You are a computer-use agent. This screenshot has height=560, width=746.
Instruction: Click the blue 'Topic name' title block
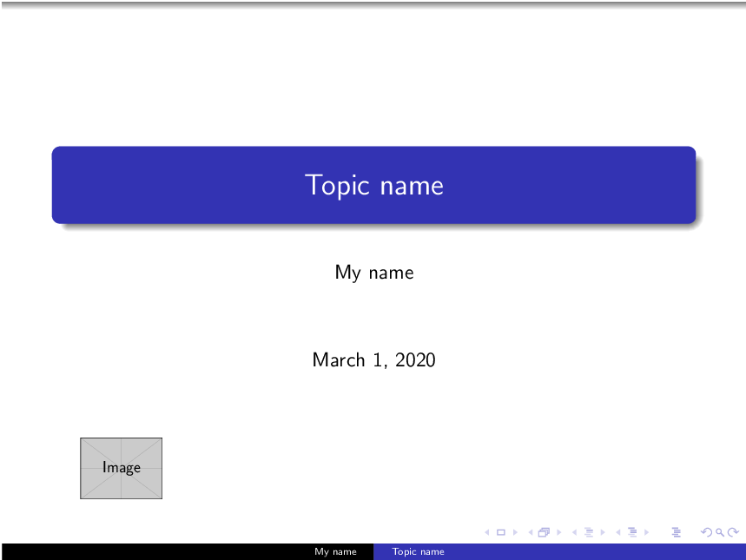pos(373,185)
